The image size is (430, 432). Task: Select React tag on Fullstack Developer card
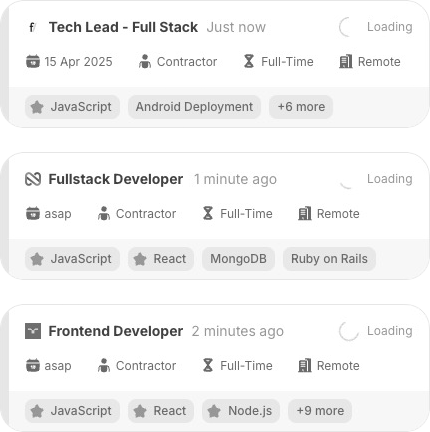click(x=161, y=259)
